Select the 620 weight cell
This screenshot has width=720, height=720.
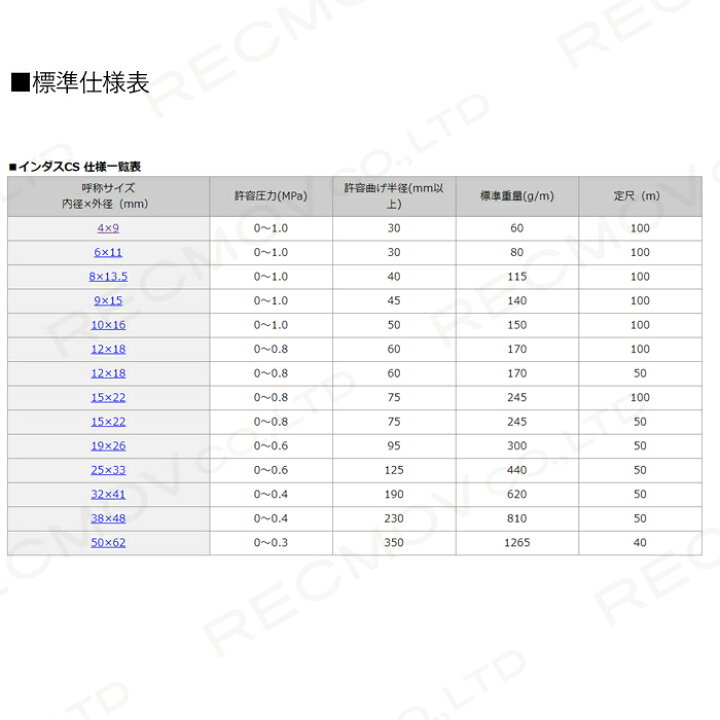[x=517, y=494]
